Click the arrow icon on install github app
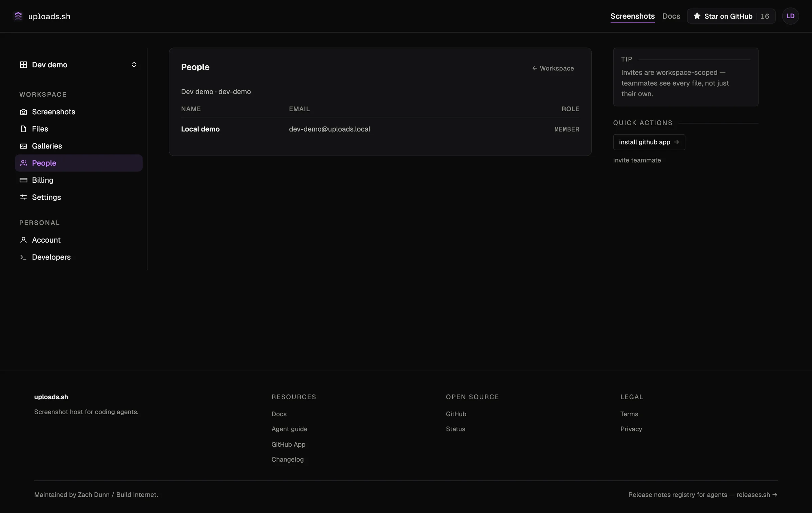This screenshot has width=812, height=513. (677, 142)
